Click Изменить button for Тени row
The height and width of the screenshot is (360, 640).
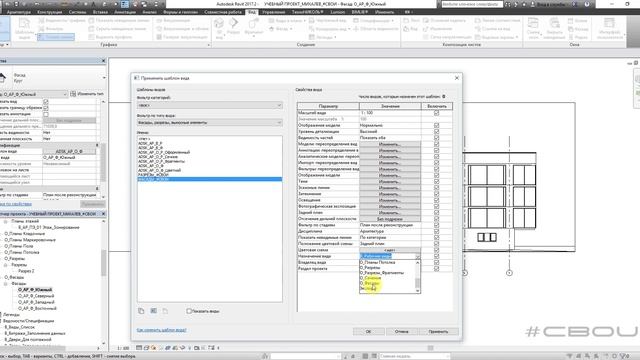click(389, 181)
